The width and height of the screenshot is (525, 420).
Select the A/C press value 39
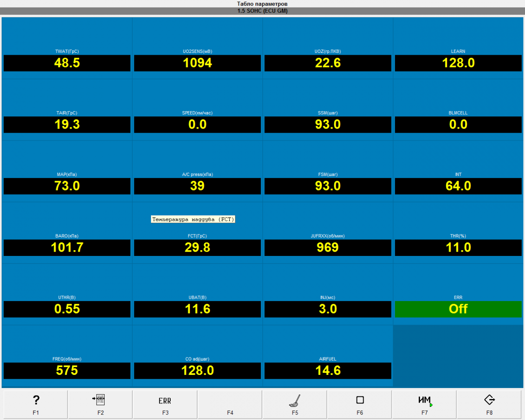coord(197,186)
